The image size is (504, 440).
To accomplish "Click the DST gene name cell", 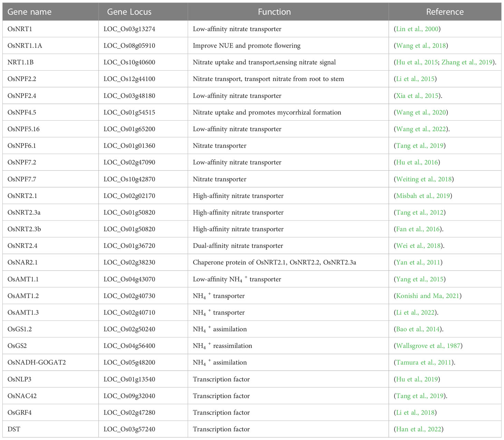I will coord(50,429).
